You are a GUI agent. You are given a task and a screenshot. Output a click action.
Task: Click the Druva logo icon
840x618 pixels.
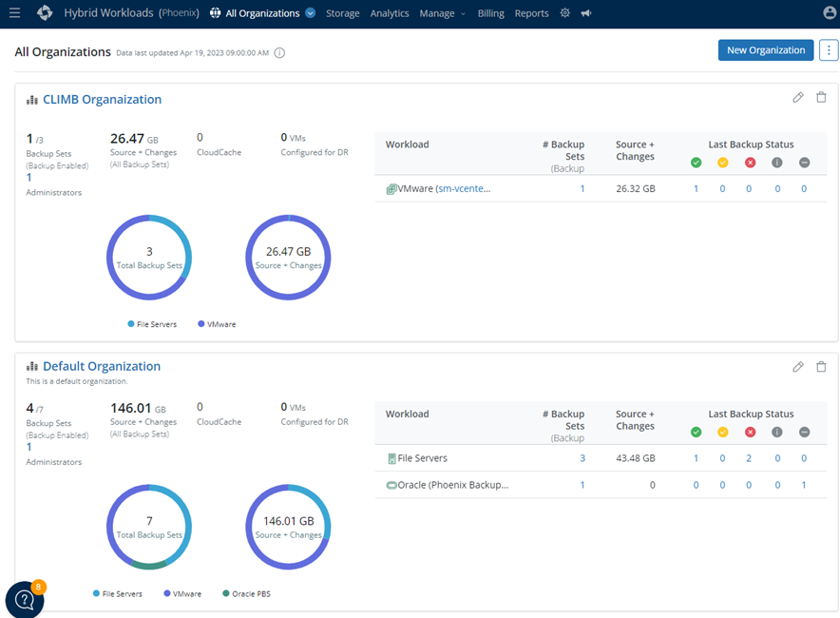click(45, 13)
